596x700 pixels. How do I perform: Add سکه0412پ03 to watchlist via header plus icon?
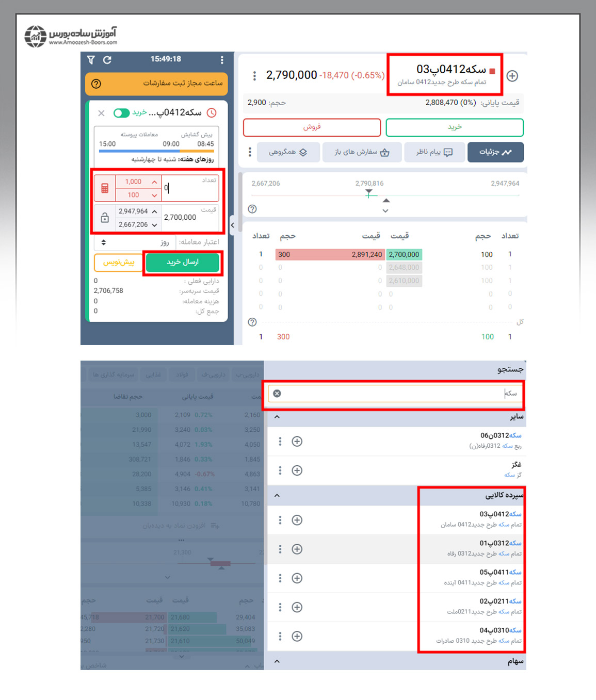tap(512, 76)
